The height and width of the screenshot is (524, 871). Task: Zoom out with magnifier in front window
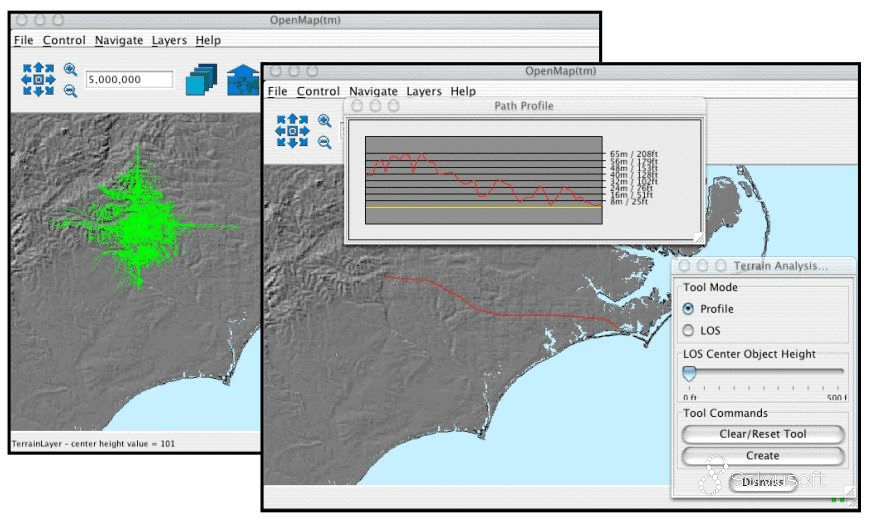[324, 143]
